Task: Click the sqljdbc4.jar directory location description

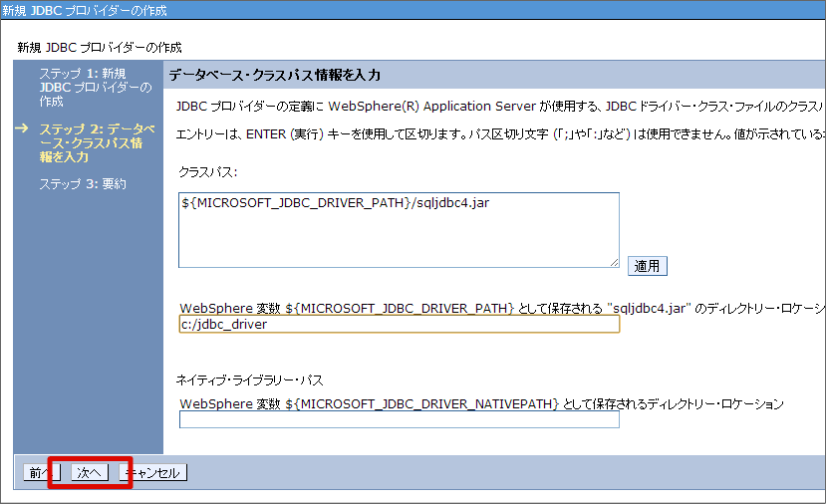Action: (x=502, y=308)
